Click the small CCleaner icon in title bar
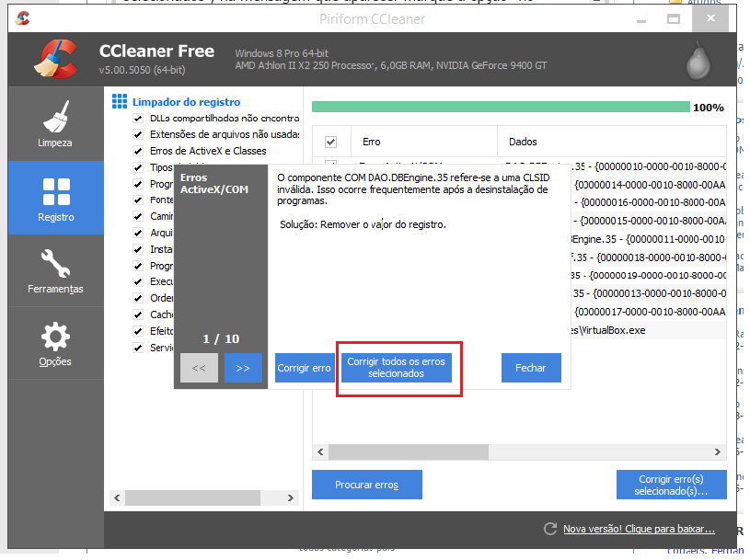 (22, 18)
